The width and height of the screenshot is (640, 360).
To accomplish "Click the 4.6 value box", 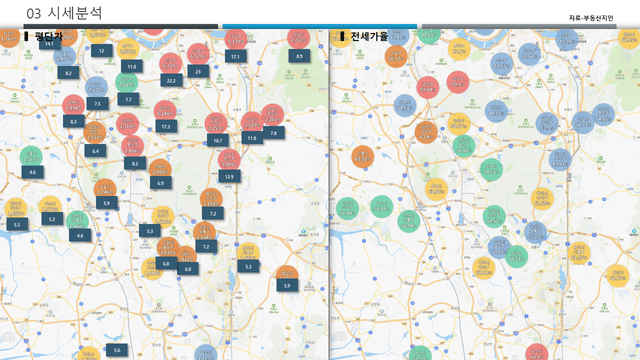I will (33, 172).
